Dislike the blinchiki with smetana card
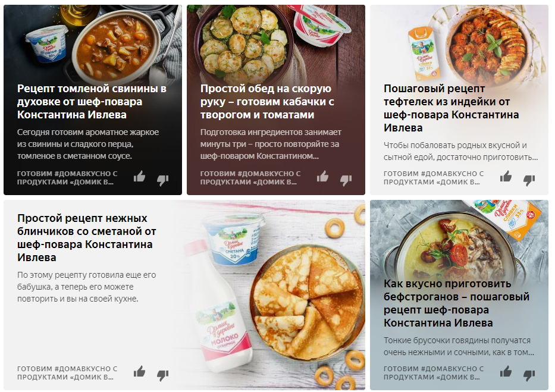This screenshot has width=555, height=392. point(163,375)
